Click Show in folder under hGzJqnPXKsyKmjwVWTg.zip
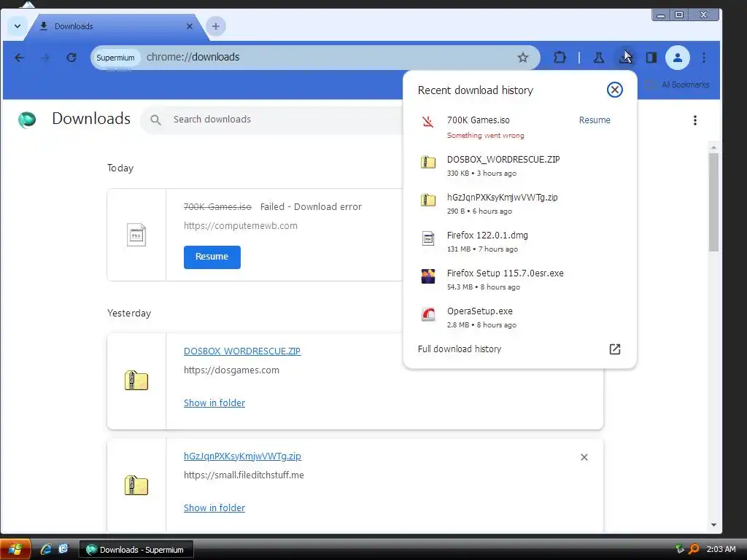 coord(214,507)
